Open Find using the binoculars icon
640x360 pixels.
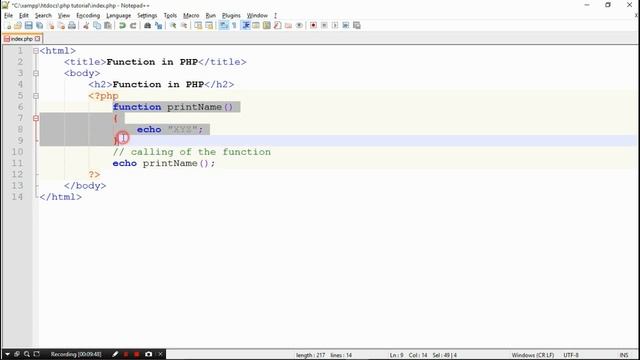click(x=147, y=25)
